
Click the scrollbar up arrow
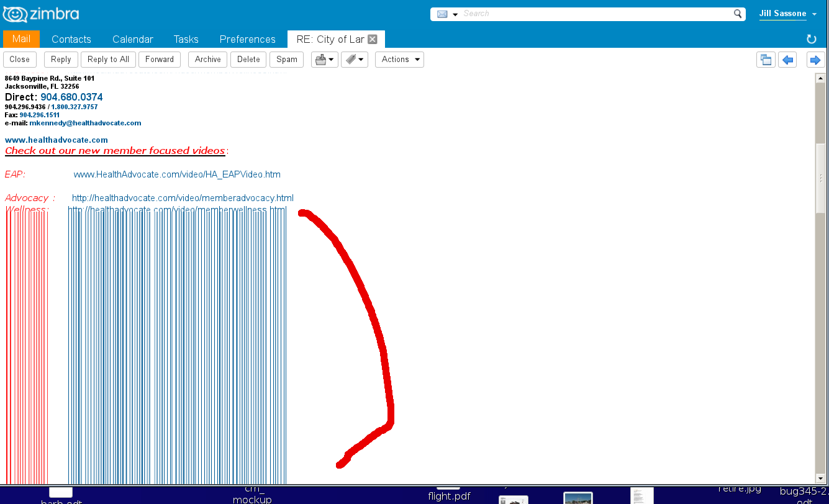(821, 77)
